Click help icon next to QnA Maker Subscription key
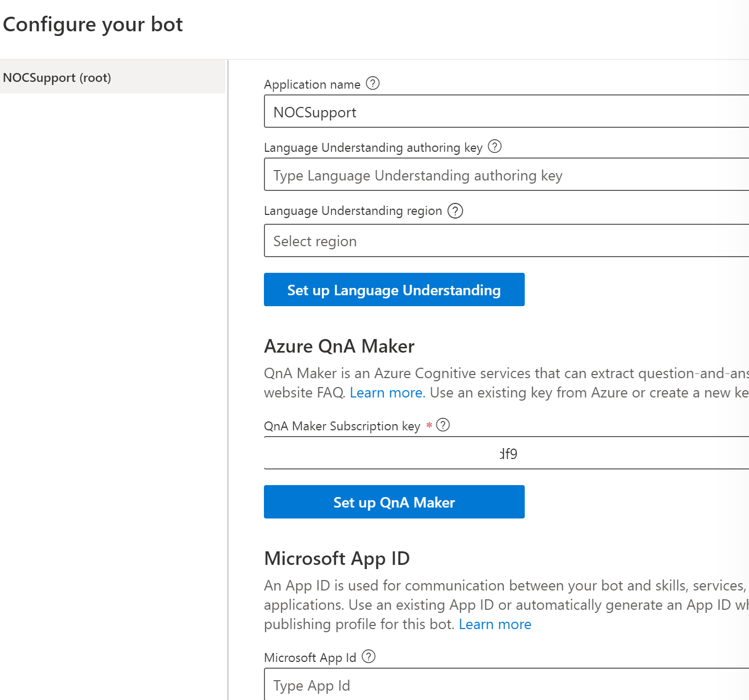This screenshot has width=749, height=700. 443,425
